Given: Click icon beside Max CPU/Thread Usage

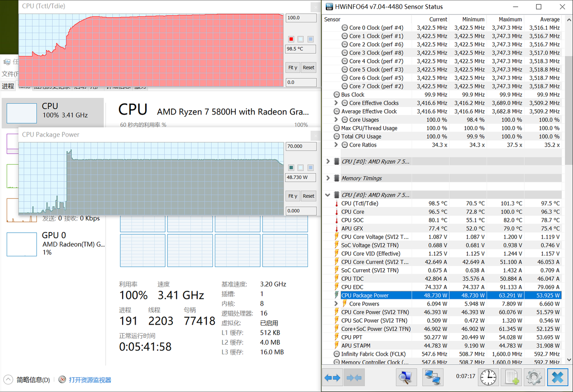Looking at the screenshot, I should point(337,128).
